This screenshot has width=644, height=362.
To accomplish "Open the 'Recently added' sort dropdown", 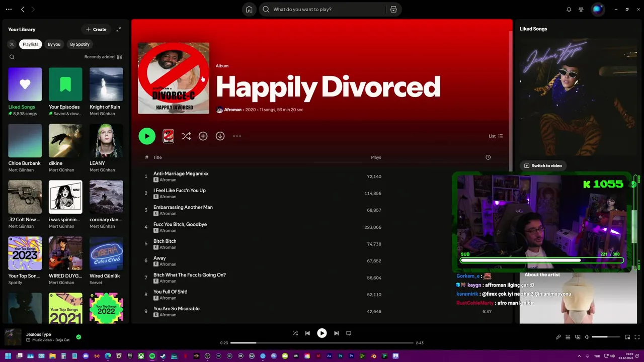I will tap(103, 57).
